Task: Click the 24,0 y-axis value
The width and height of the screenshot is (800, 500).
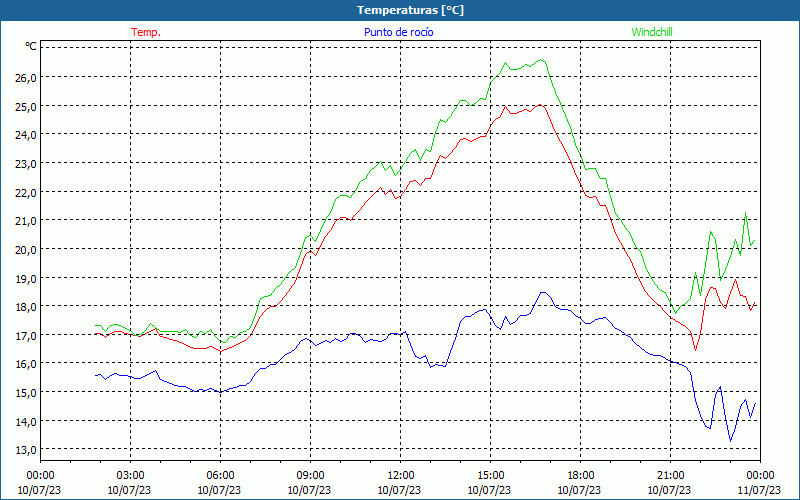Action: click(26, 134)
